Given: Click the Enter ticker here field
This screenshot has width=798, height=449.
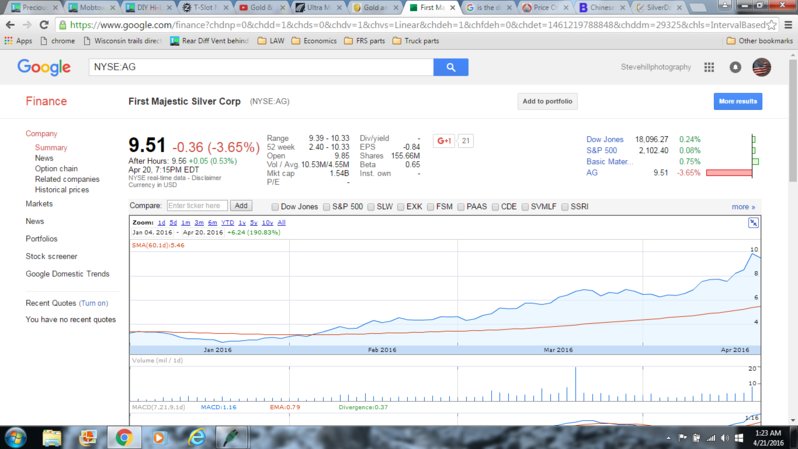Looking at the screenshot, I should 197,206.
